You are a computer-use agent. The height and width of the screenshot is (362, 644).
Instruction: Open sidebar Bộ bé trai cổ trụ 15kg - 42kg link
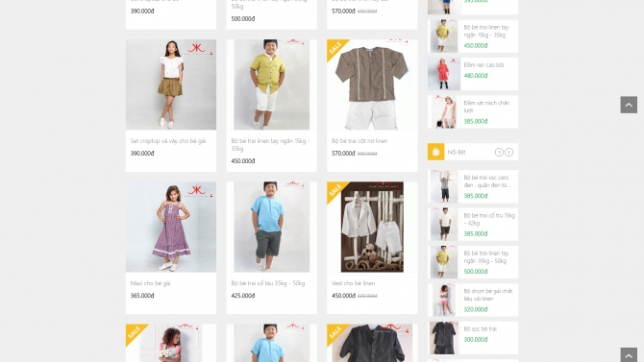click(x=489, y=219)
